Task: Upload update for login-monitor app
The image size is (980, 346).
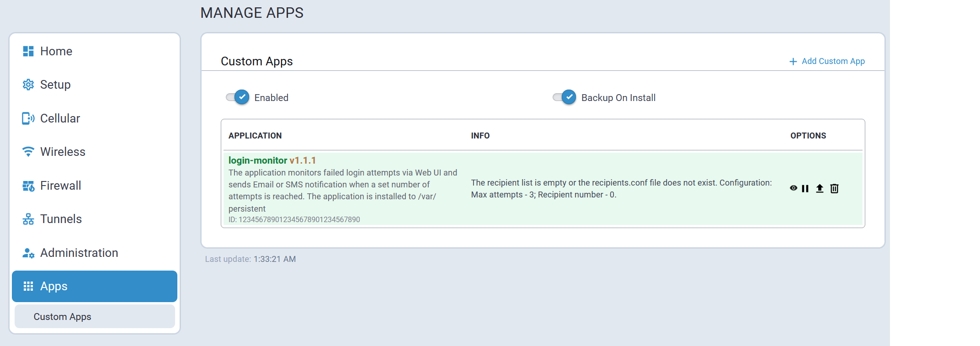Action: (820, 188)
